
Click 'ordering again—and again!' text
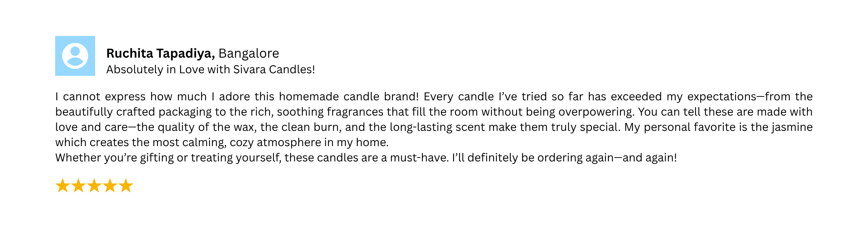click(607, 158)
